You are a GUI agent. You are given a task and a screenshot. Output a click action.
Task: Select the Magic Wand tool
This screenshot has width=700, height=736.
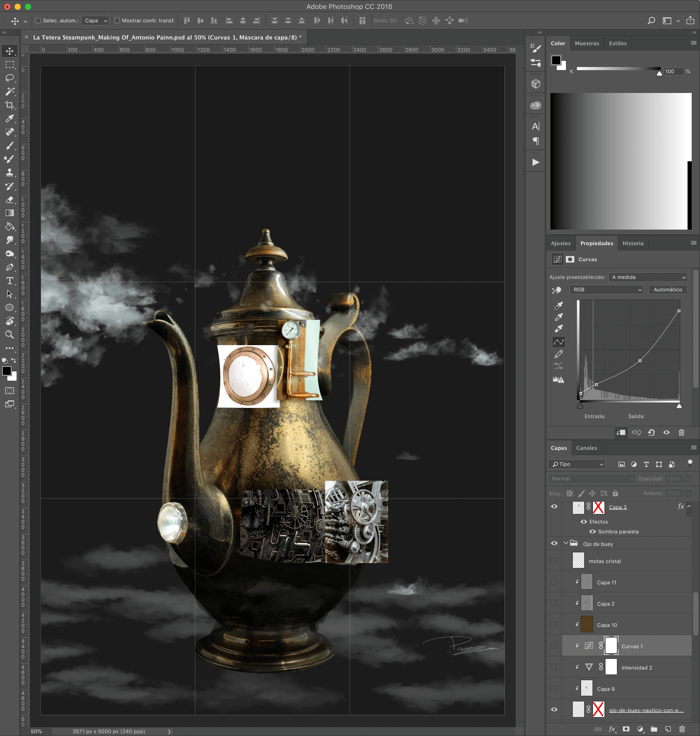pyautogui.click(x=10, y=91)
